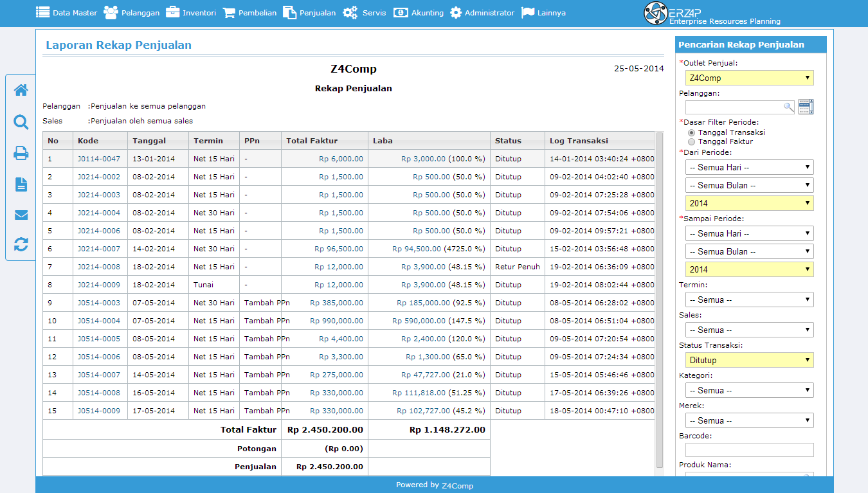The width and height of the screenshot is (868, 493).
Task: Expand the Merek dropdown
Action: [x=750, y=420]
